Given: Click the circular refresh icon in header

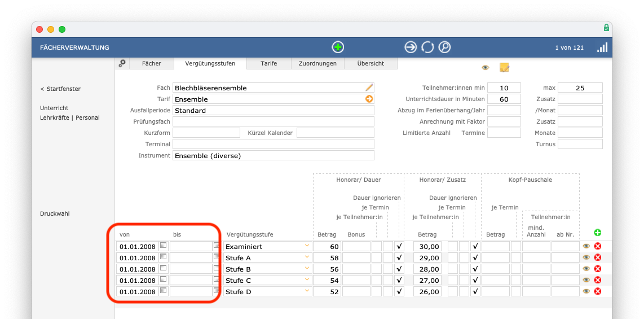Looking at the screenshot, I should pyautogui.click(x=427, y=47).
